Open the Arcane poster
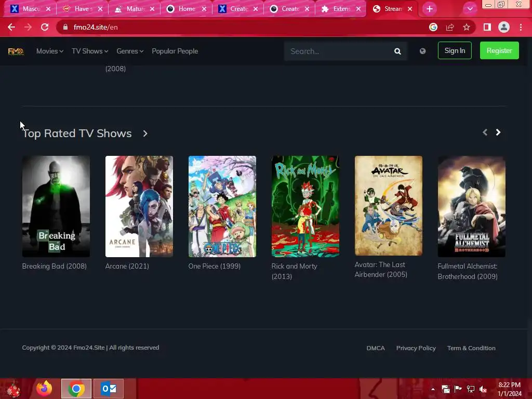 [139, 206]
